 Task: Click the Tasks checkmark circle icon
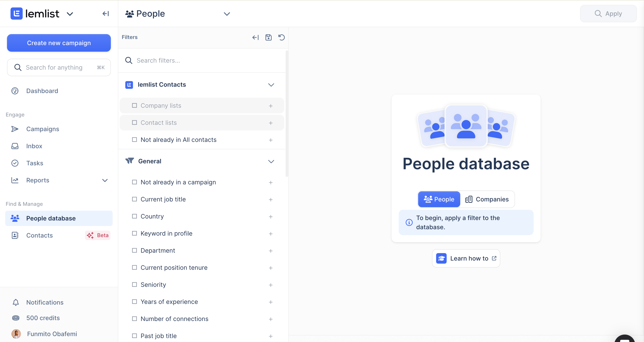point(15,163)
